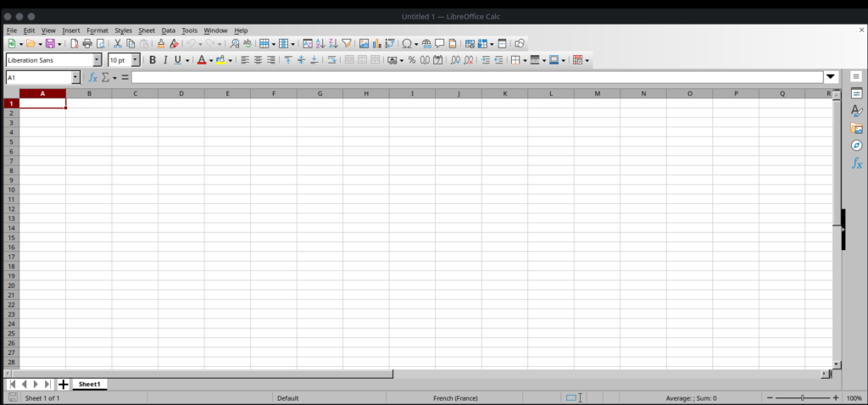The height and width of the screenshot is (405, 868).
Task: Click the Insert Chart icon
Action: tap(377, 43)
